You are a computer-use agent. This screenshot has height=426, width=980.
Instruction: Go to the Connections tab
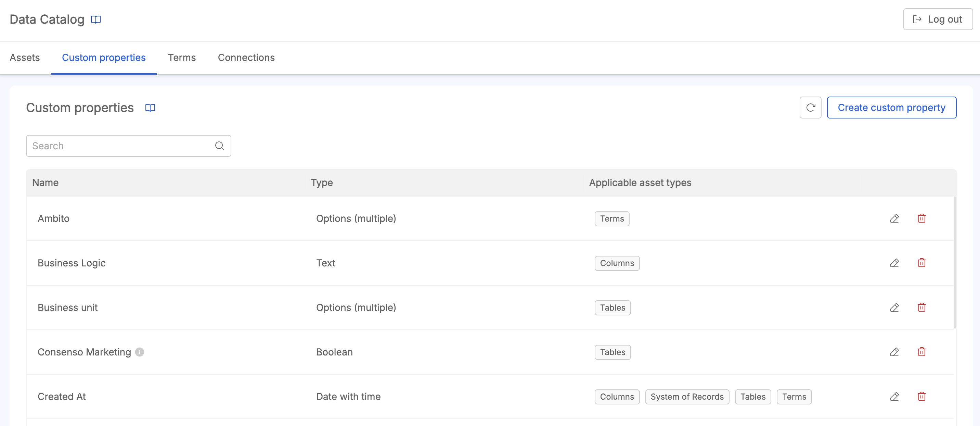tap(246, 58)
